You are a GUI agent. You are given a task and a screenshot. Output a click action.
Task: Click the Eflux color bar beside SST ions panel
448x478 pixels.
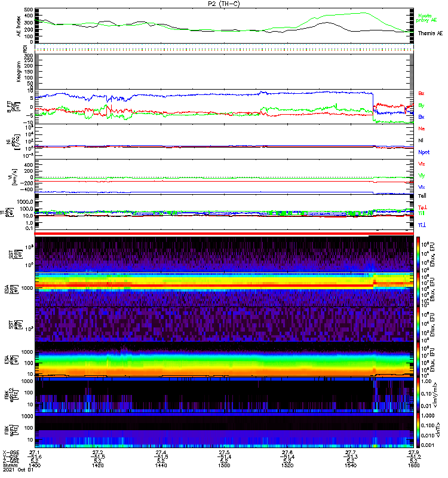click(x=418, y=254)
